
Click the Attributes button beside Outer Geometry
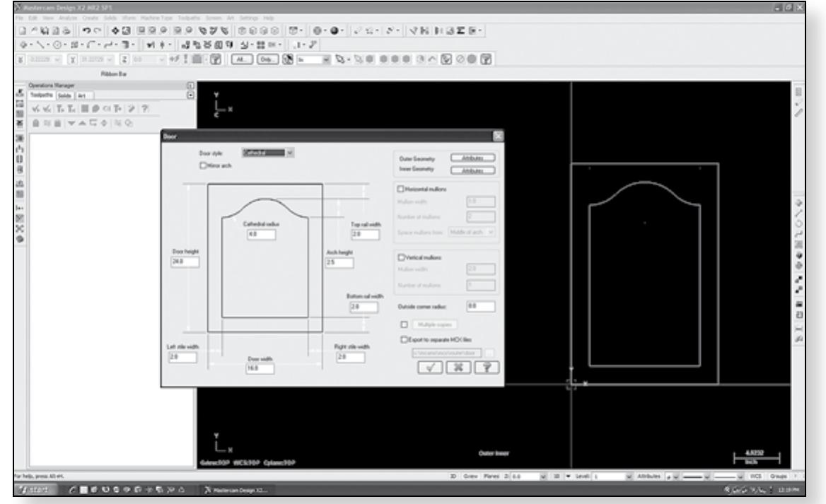tap(474, 158)
